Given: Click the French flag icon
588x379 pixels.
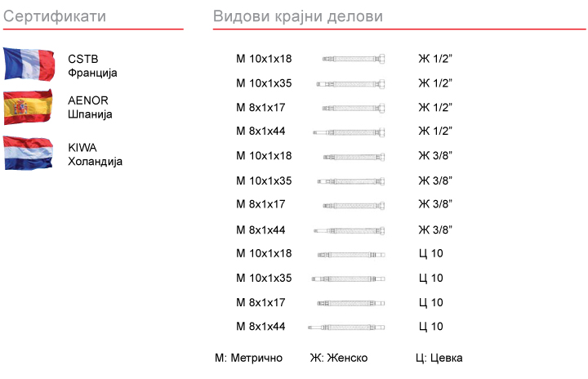Looking at the screenshot, I should pyautogui.click(x=29, y=64).
